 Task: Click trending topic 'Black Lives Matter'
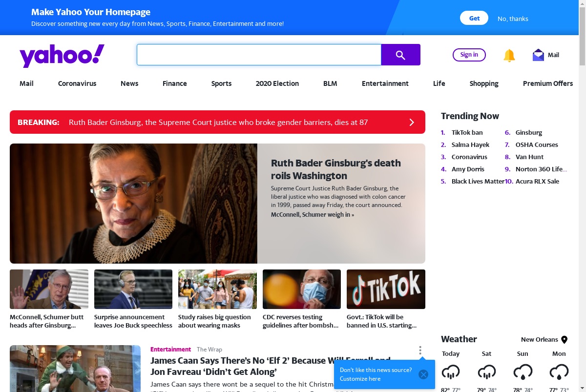pyautogui.click(x=478, y=181)
